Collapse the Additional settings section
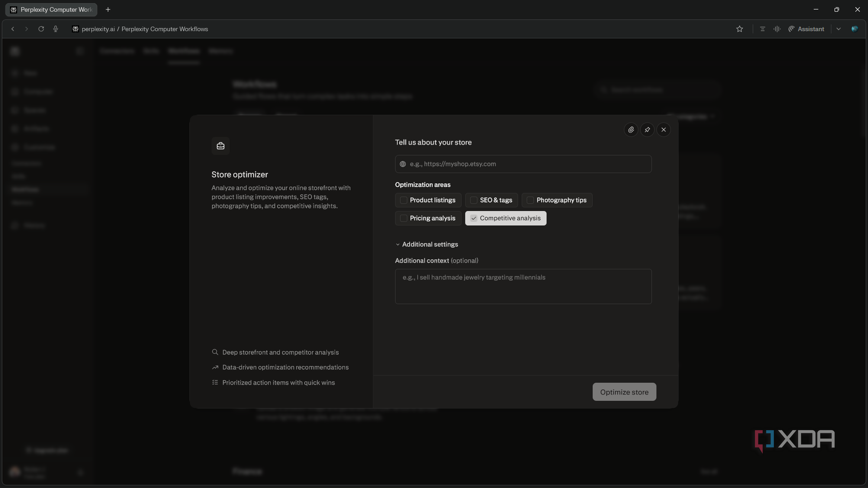 coord(427,245)
